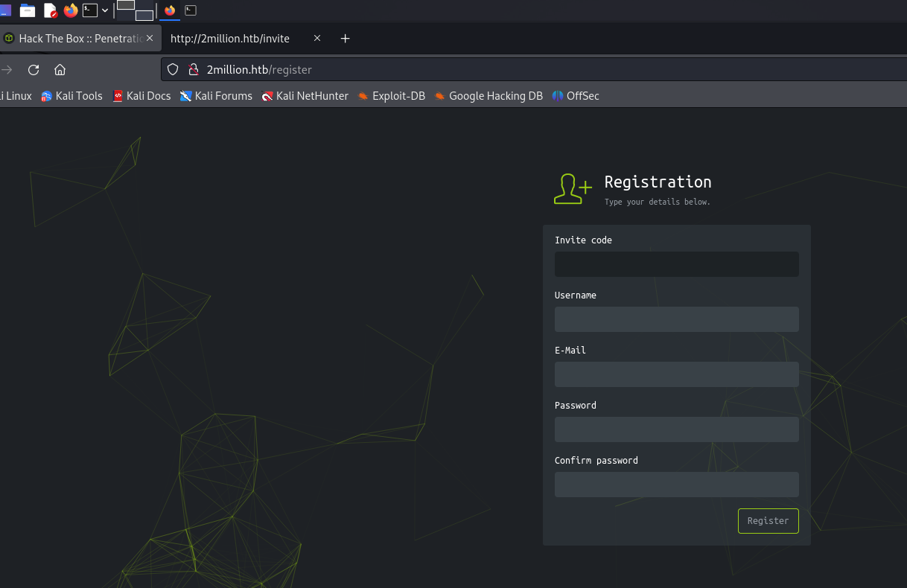The width and height of the screenshot is (907, 588).
Task: Click the Invite code input field
Action: coord(676,264)
